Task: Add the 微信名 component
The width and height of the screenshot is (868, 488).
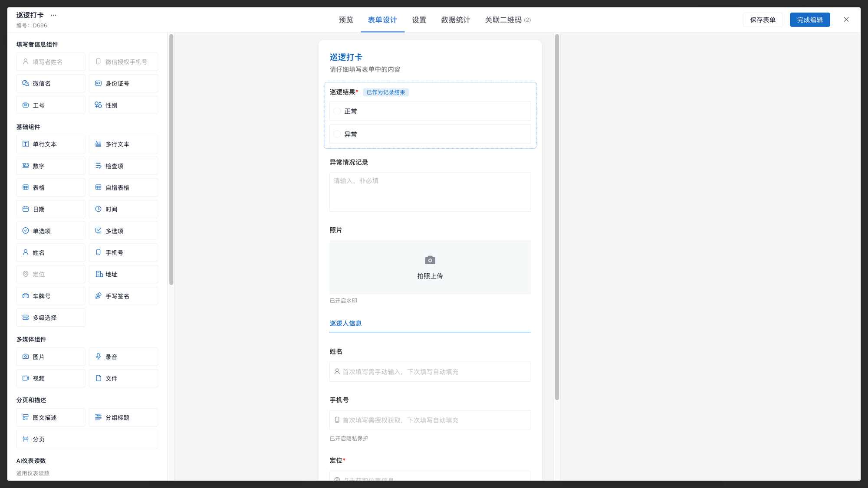Action: click(x=51, y=83)
